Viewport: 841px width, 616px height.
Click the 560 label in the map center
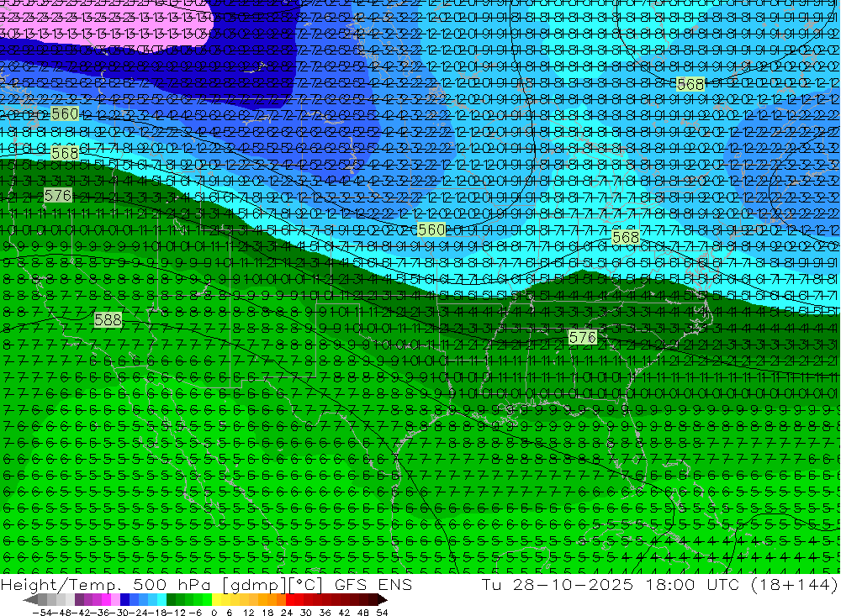[431, 229]
